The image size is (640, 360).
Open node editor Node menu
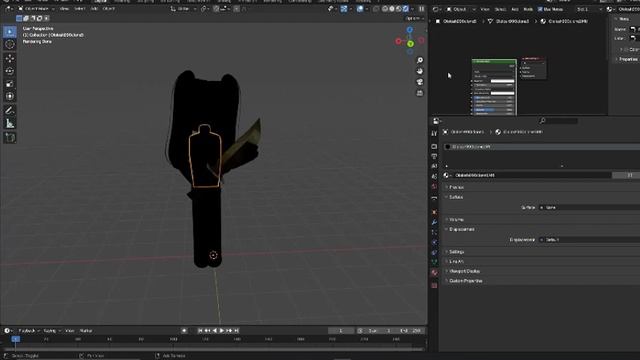coord(528,9)
